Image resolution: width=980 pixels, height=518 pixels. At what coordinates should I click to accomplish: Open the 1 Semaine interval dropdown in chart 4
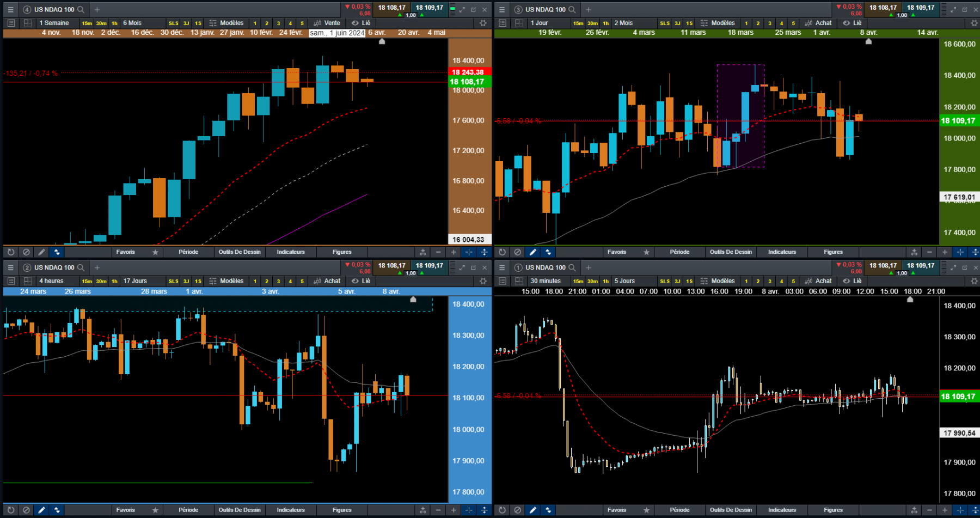[57, 23]
